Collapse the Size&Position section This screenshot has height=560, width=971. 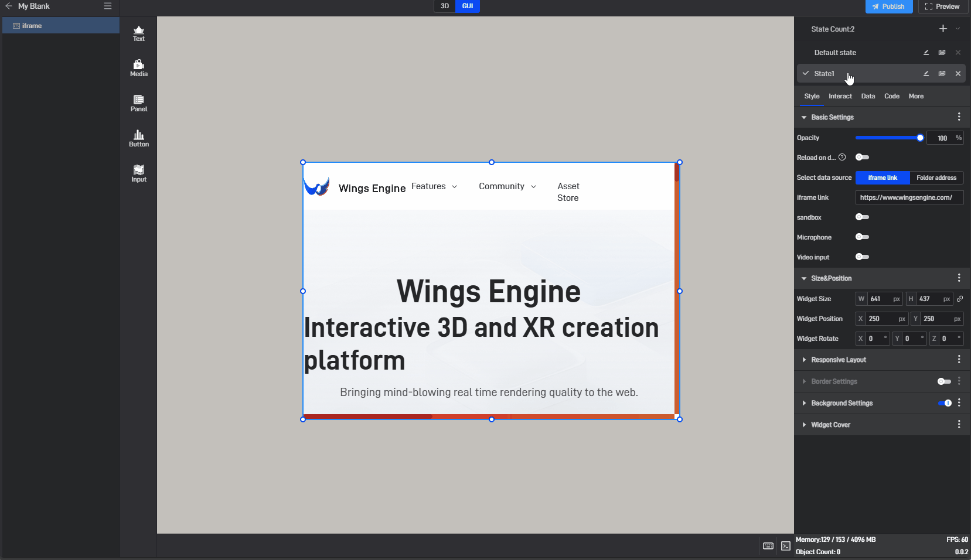pyautogui.click(x=804, y=278)
